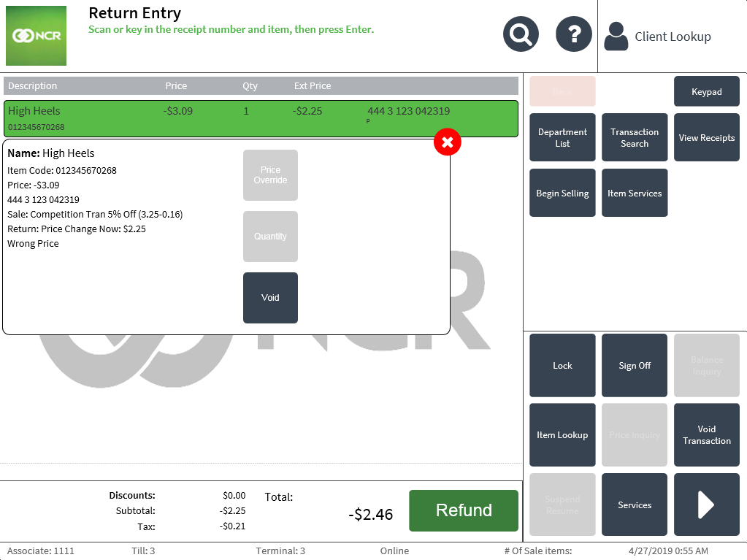Open the Services menu
This screenshot has height=560, width=747.
click(x=634, y=505)
